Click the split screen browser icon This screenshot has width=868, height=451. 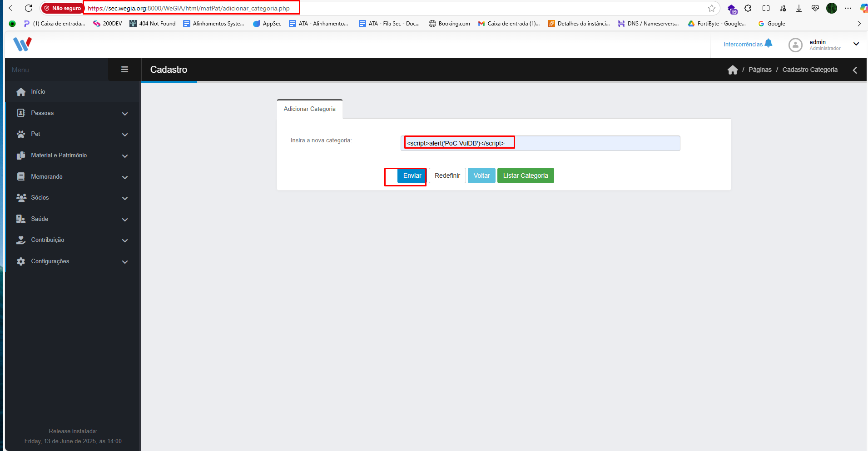click(766, 8)
